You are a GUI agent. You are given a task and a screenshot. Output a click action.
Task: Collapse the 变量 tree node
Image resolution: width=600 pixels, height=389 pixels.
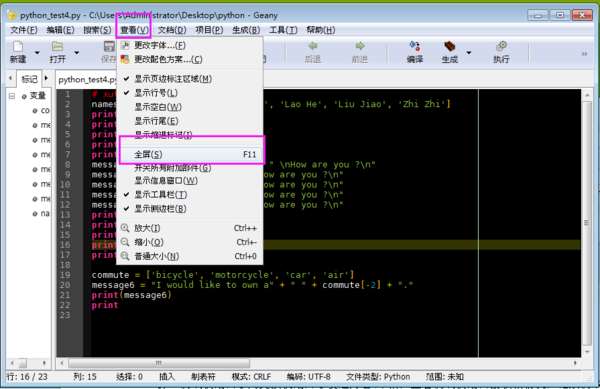click(x=12, y=96)
